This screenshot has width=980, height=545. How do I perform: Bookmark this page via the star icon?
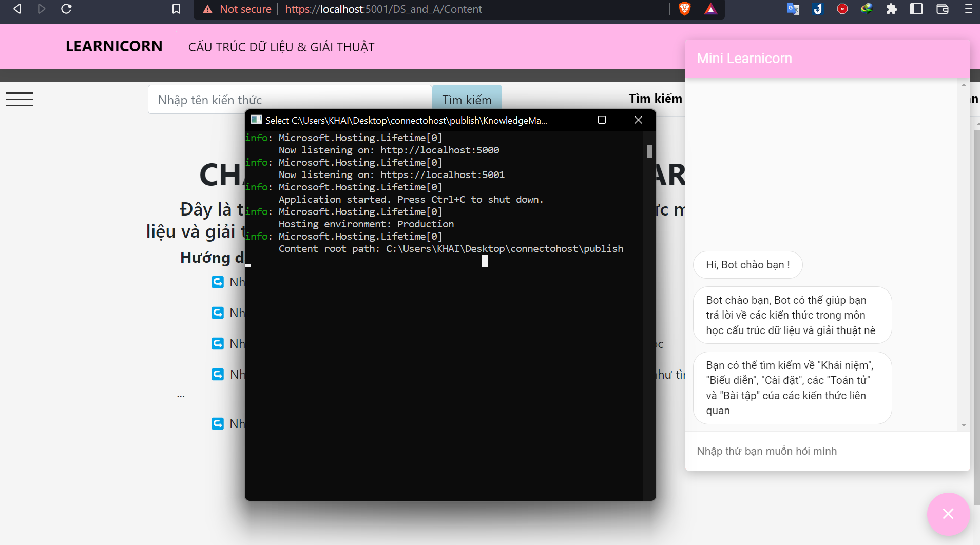click(177, 9)
